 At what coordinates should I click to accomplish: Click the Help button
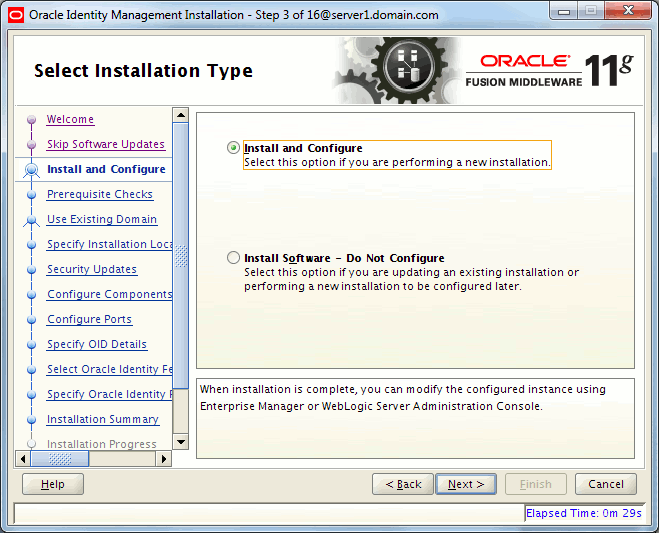coord(53,484)
